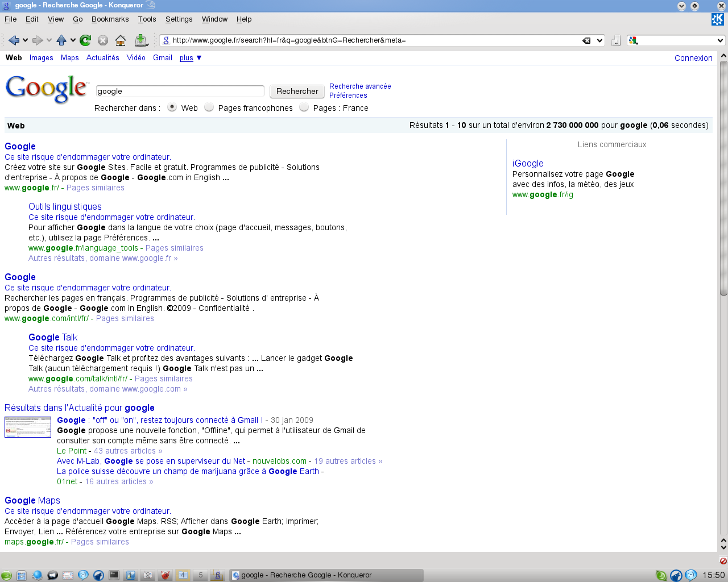Open the Forward button history dropdown arrow

(x=49, y=40)
